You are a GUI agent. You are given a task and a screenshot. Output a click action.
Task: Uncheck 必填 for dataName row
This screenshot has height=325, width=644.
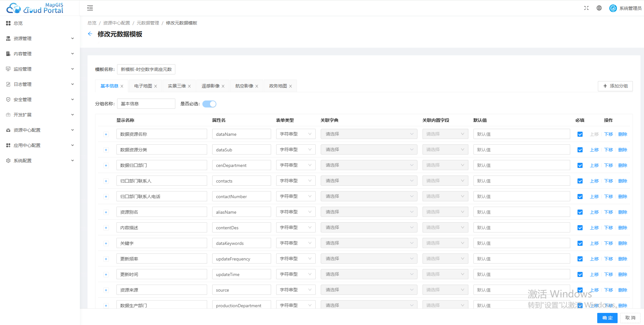(x=580, y=134)
